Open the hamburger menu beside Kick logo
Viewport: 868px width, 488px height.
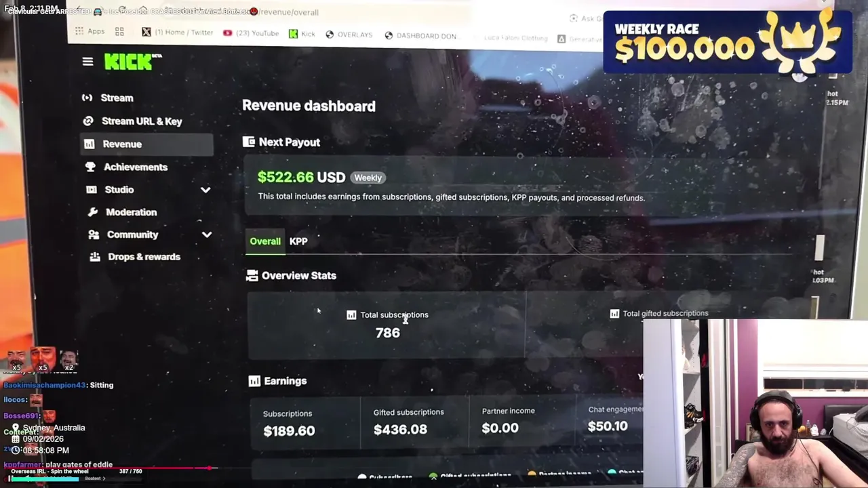[x=87, y=62]
